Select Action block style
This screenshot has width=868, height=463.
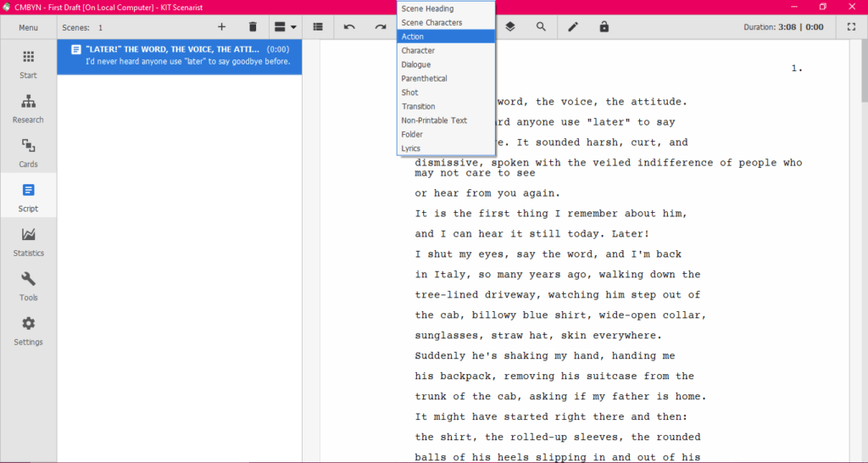(x=446, y=36)
